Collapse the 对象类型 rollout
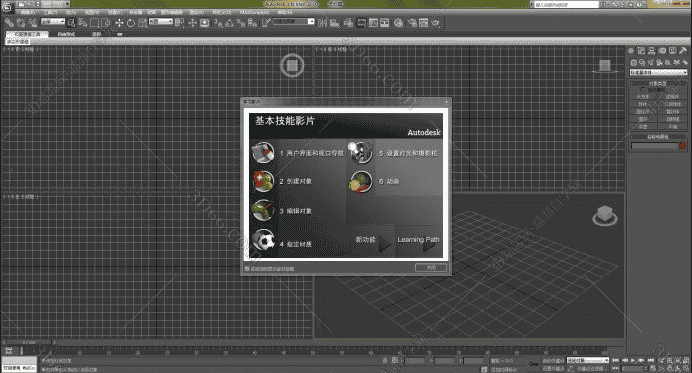 658,83
